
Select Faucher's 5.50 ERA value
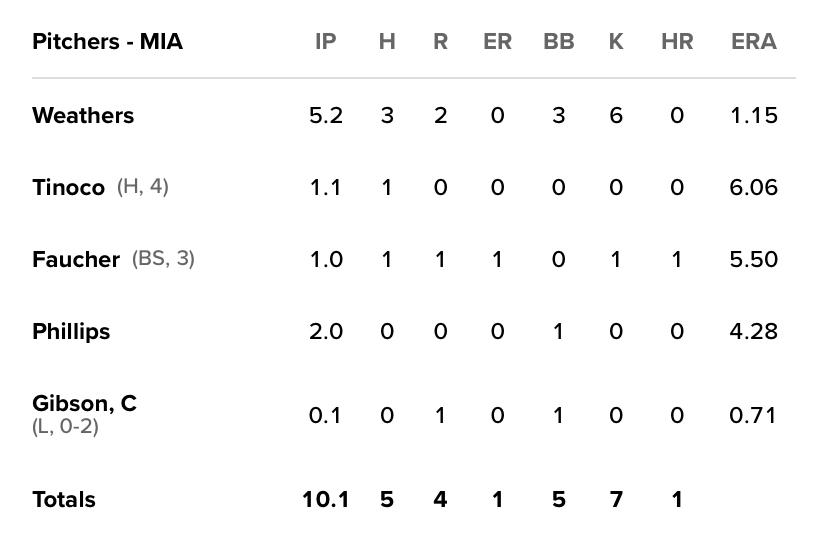pos(754,259)
